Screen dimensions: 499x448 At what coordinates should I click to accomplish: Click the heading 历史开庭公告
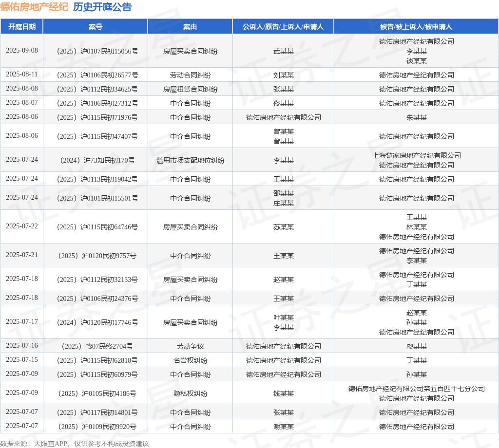pyautogui.click(x=102, y=7)
